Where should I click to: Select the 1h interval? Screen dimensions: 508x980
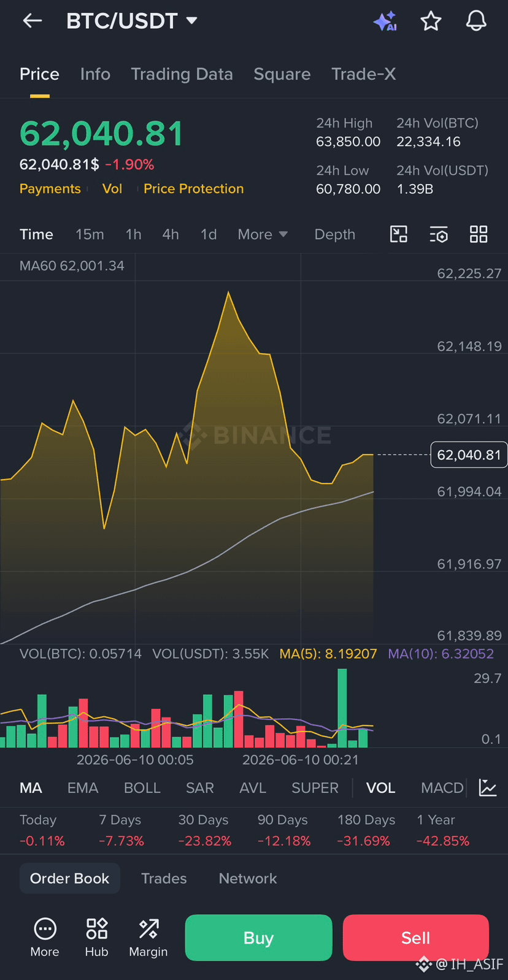tap(133, 234)
